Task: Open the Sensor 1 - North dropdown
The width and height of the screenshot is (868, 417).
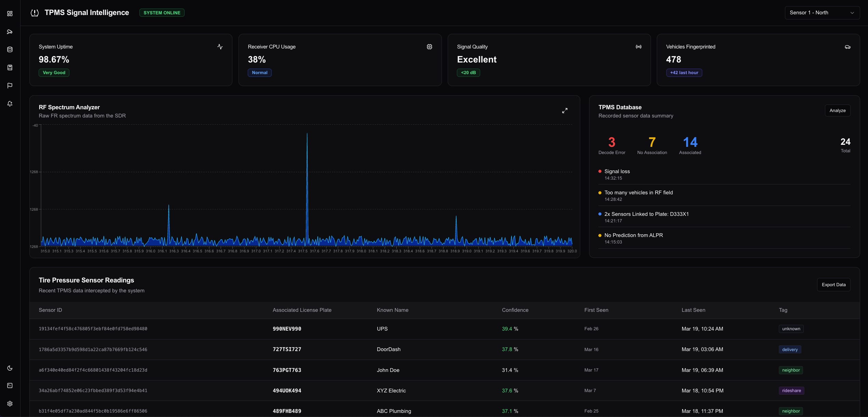Action: click(x=822, y=13)
